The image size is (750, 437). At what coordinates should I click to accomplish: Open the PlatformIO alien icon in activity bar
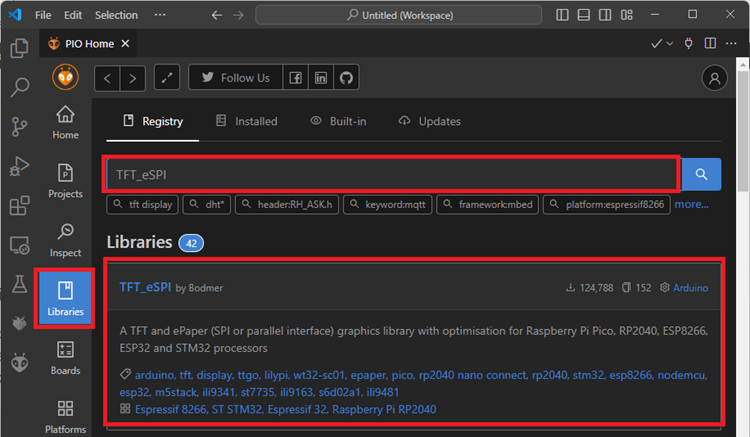tap(19, 363)
